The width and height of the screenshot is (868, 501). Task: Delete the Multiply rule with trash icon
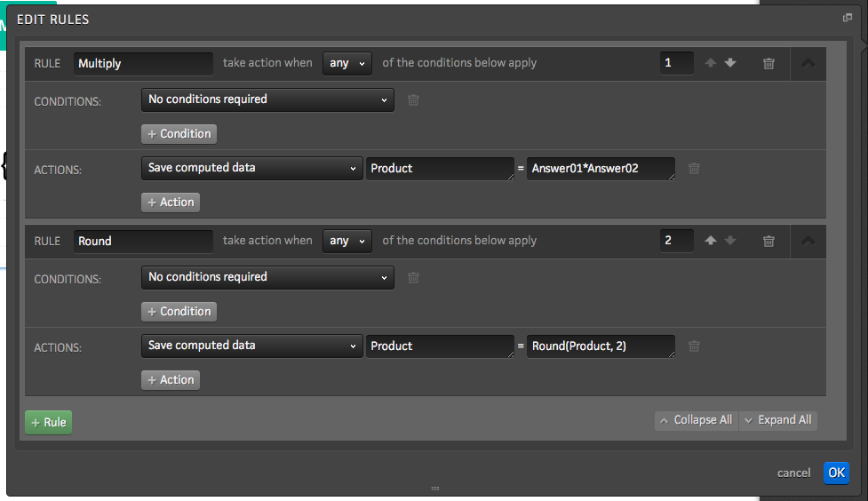click(768, 63)
